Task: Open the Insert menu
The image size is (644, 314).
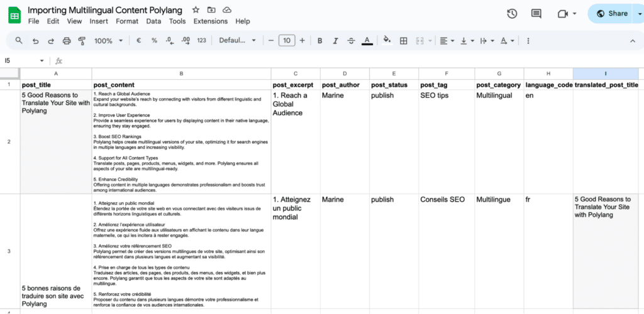Action: (x=99, y=21)
